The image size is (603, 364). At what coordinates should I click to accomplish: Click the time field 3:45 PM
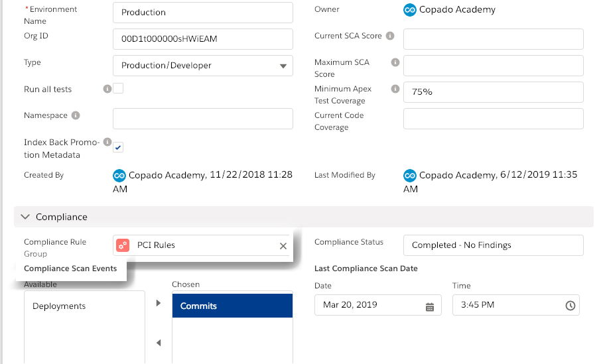(x=515, y=305)
